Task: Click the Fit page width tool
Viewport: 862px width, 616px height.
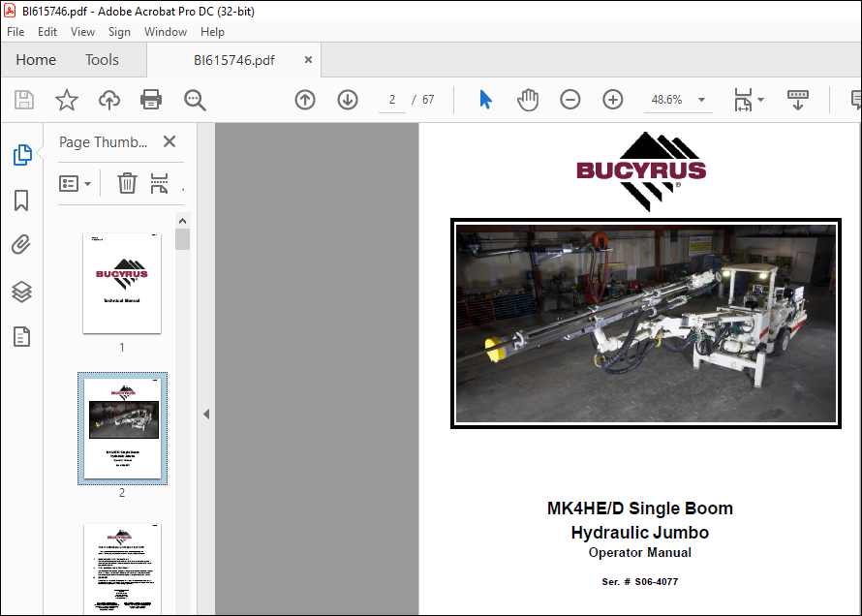Action: [743, 100]
